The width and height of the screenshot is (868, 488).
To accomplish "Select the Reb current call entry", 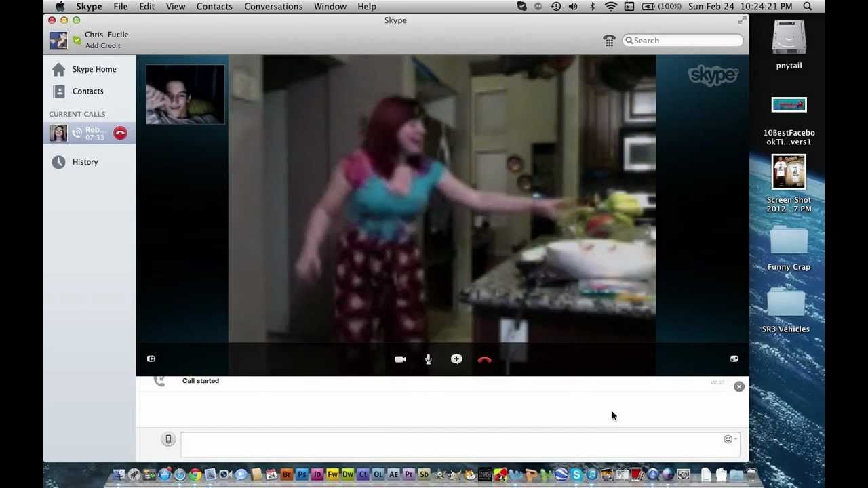I will tap(90, 134).
